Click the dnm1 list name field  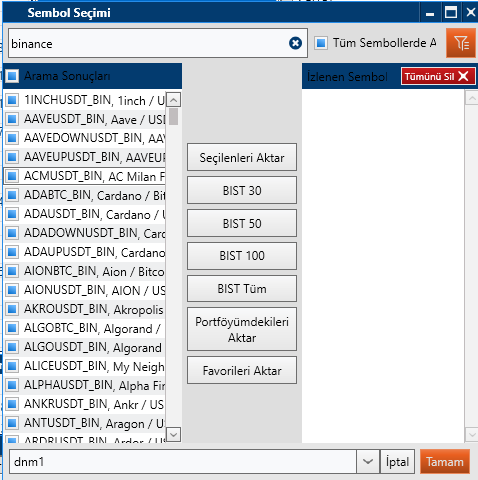tap(183, 462)
